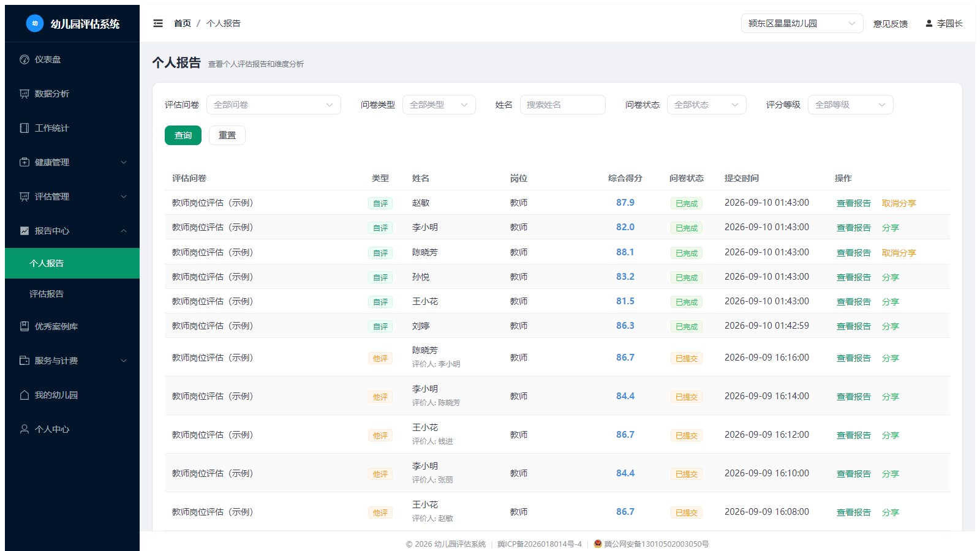Share the report evaluated by 钱进
The width and height of the screenshot is (980, 551).
891,435
